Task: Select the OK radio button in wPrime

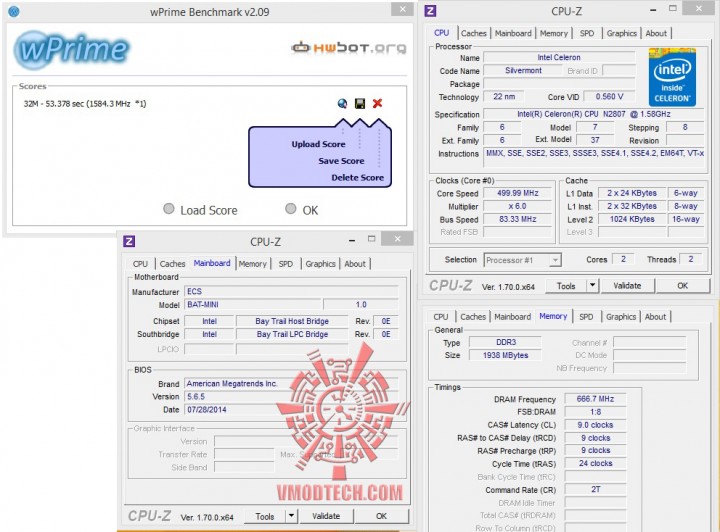Action: click(291, 209)
